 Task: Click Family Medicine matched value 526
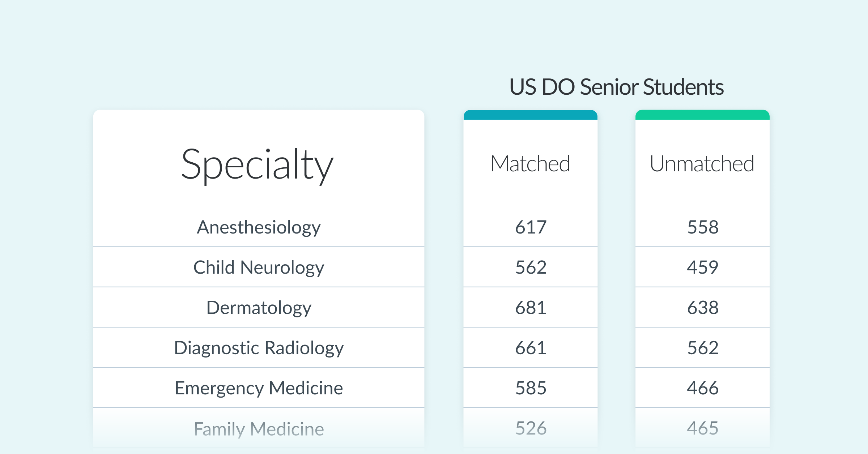tap(531, 428)
